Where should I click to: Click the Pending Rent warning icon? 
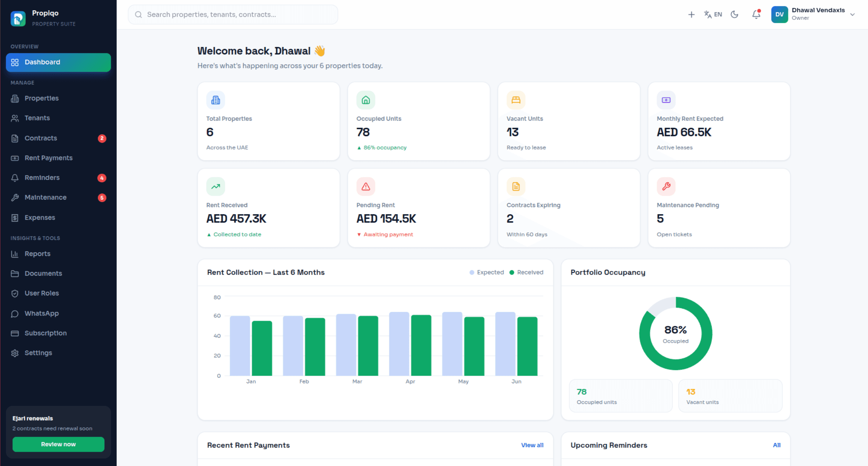366,186
